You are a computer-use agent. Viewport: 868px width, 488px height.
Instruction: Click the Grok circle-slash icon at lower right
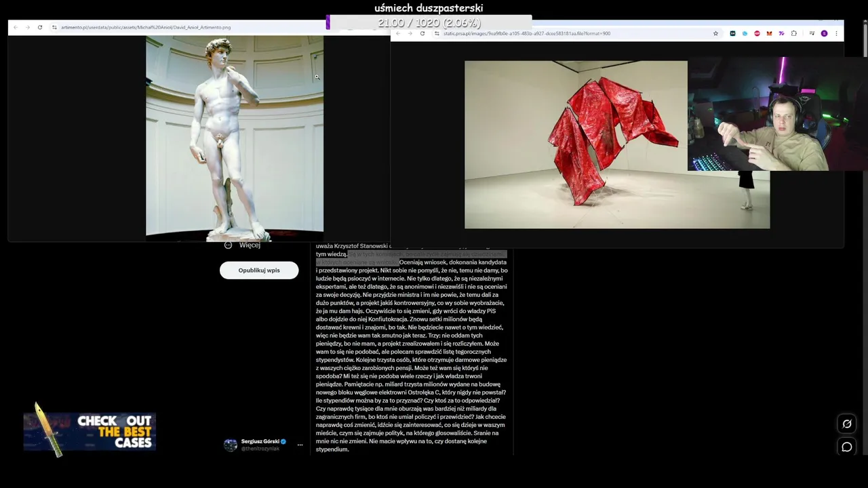(x=847, y=424)
